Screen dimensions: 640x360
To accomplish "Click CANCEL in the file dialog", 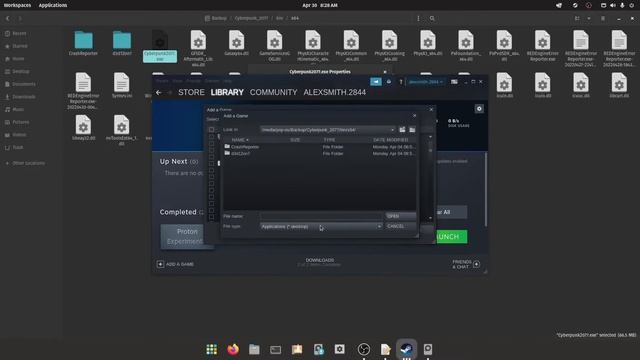I will (400, 226).
